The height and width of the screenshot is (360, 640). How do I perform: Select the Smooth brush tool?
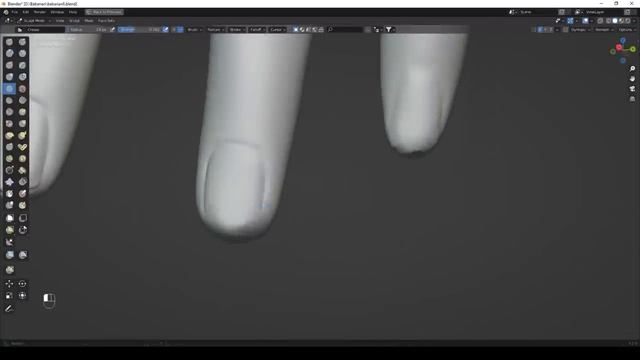tap(22, 89)
